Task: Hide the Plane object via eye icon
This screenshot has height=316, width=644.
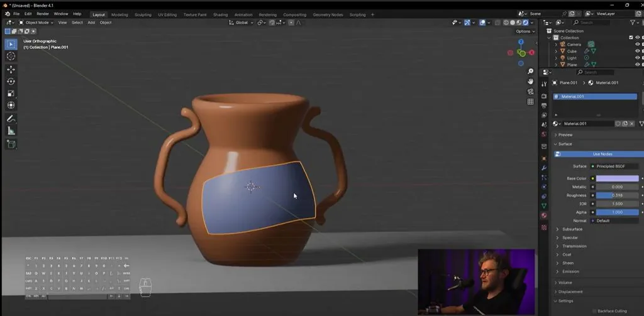Action: pos(638,65)
